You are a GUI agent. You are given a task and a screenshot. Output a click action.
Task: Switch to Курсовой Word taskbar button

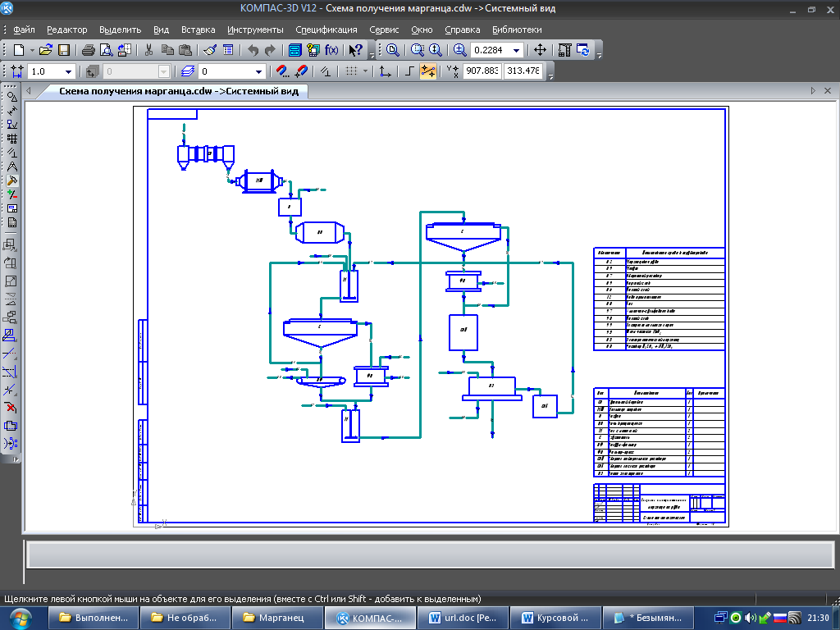[x=555, y=619]
